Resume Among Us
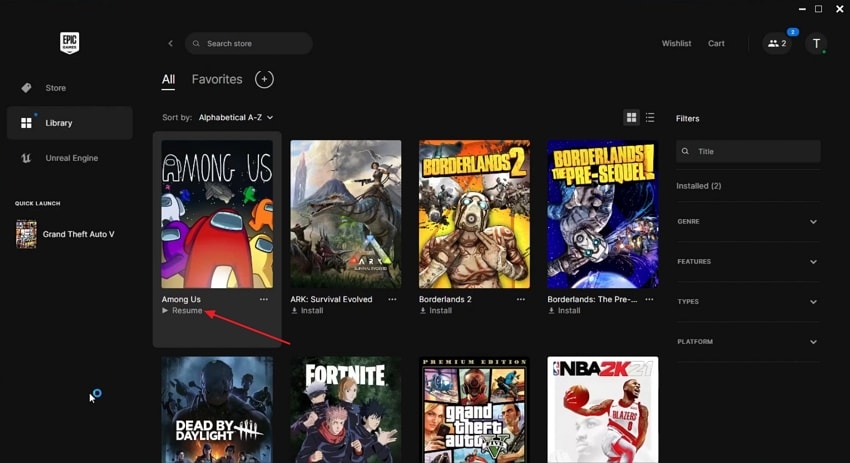Image resolution: width=850 pixels, height=463 pixels. coord(182,311)
